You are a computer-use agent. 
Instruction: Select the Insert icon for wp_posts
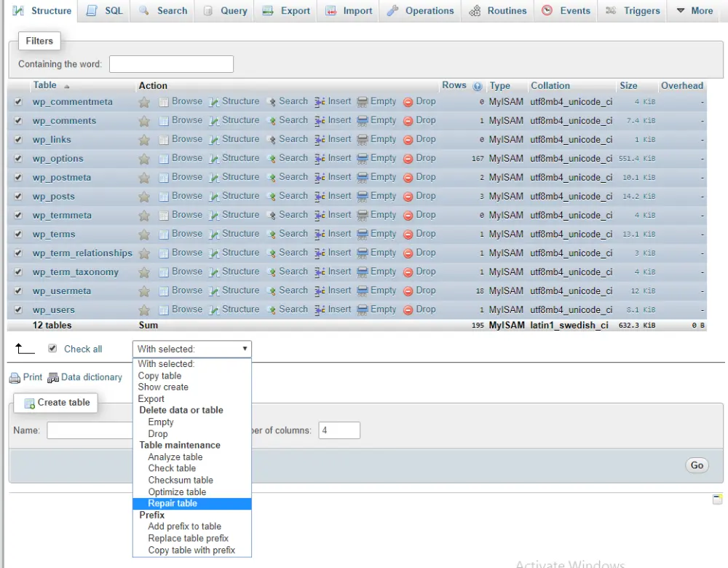318,196
